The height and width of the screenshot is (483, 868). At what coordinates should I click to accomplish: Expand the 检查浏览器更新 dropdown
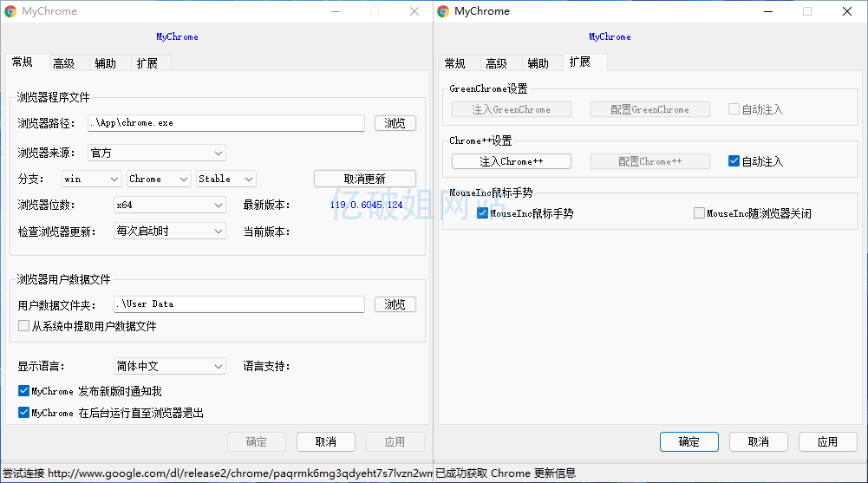point(170,232)
